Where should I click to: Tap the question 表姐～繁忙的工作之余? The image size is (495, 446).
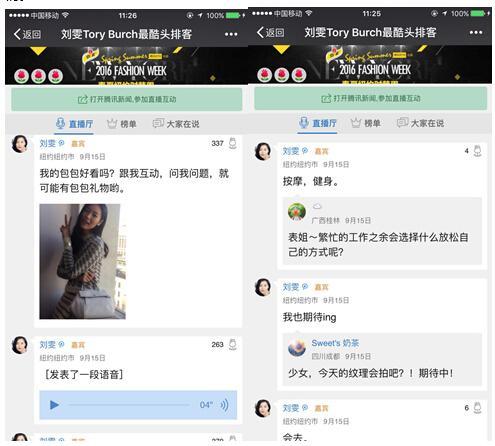point(378,245)
